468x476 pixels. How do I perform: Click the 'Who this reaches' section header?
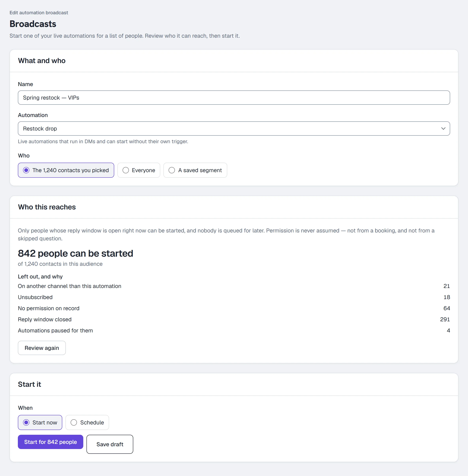[47, 207]
